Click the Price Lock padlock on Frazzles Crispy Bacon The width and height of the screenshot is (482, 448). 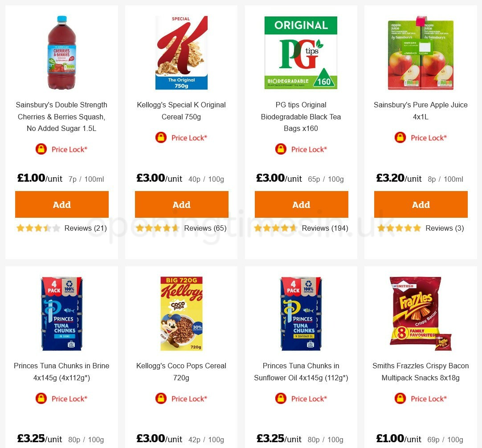pyautogui.click(x=400, y=398)
